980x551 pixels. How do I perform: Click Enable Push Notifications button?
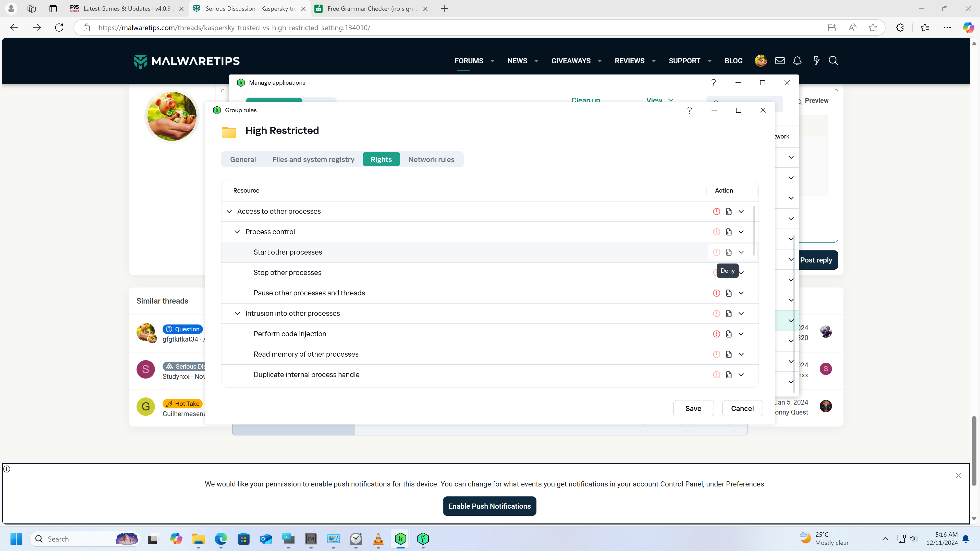point(489,506)
